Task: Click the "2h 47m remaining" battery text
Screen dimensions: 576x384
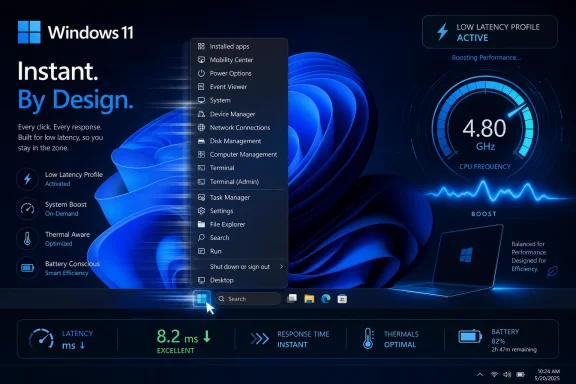Action: 514,349
